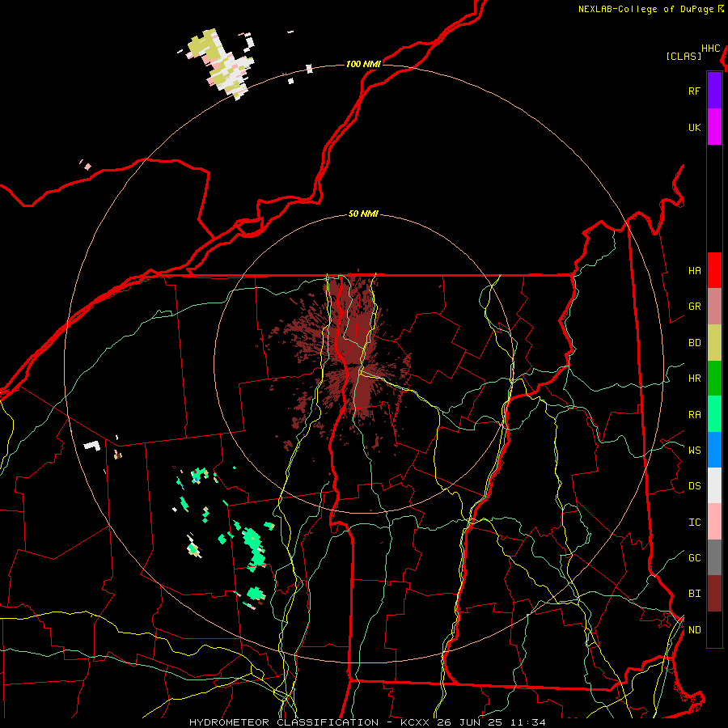Click the 'RF' legend label
The image size is (728, 728).
click(x=694, y=91)
